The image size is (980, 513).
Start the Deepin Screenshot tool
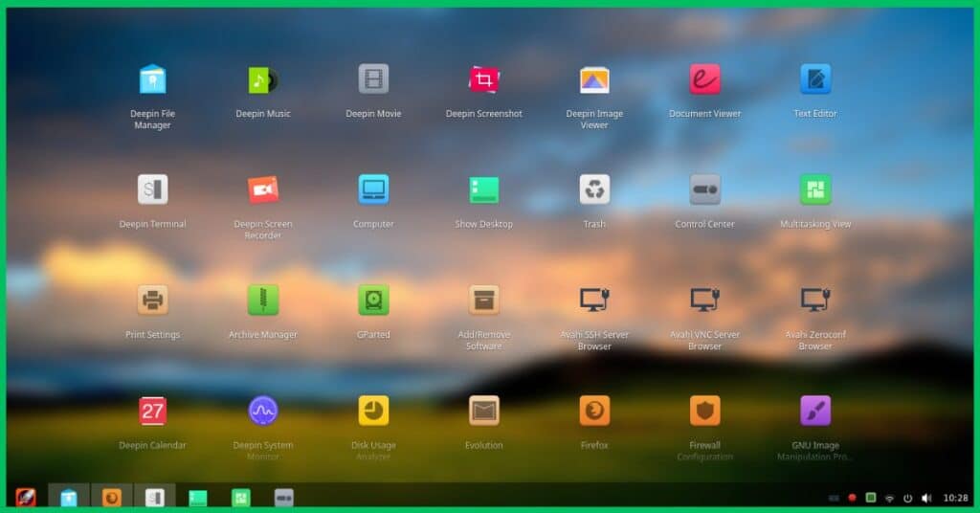click(483, 79)
